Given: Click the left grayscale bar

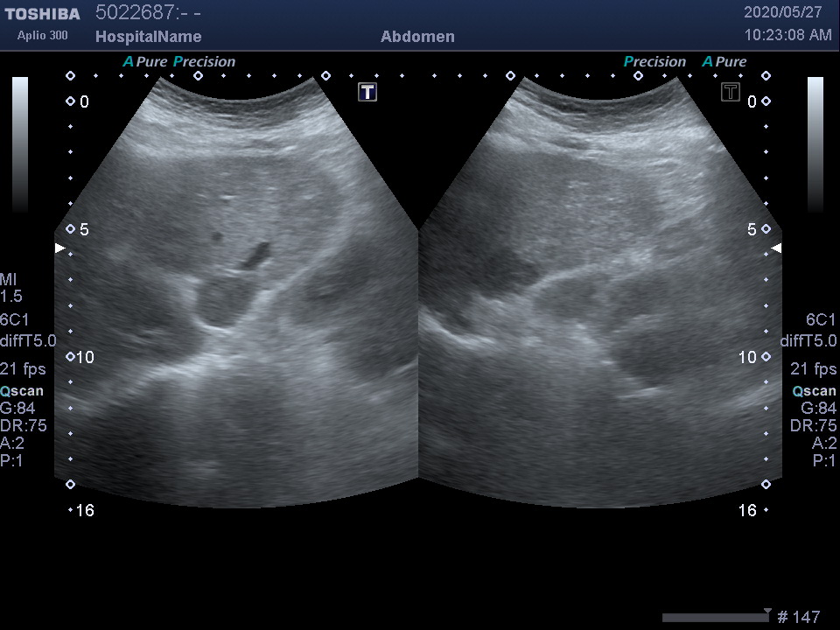Looking at the screenshot, I should [20, 144].
